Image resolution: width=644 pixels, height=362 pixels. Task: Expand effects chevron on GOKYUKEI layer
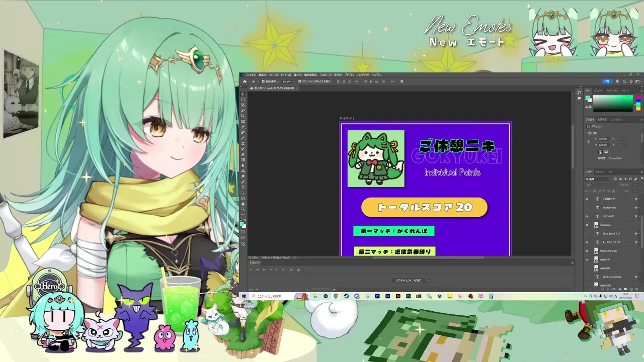point(639,216)
